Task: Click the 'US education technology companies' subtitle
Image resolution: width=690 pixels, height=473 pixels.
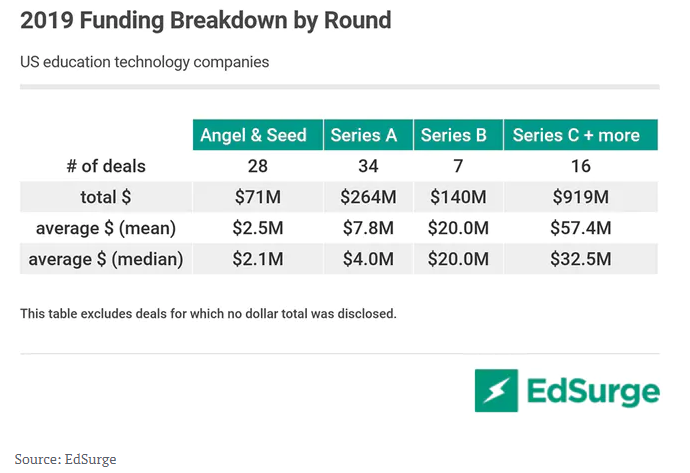Action: pyautogui.click(x=144, y=62)
